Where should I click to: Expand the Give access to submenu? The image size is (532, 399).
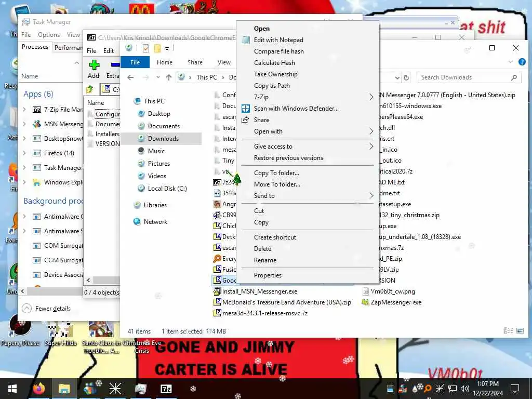coord(371,147)
